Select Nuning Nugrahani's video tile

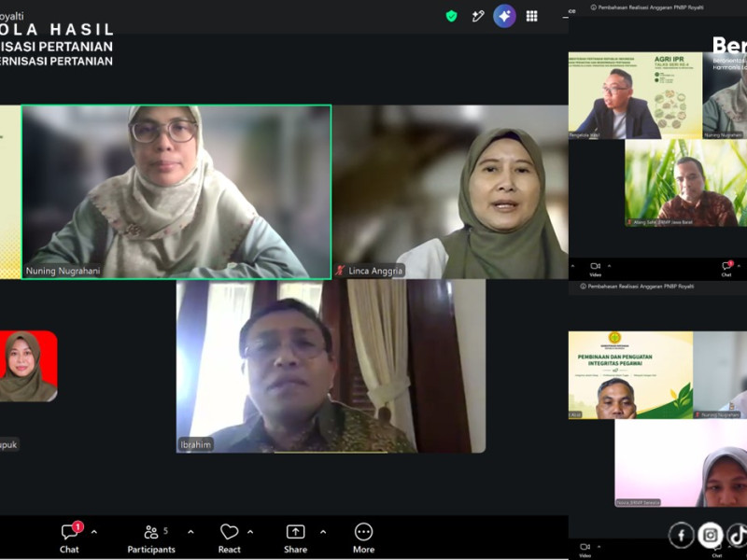[x=176, y=192]
